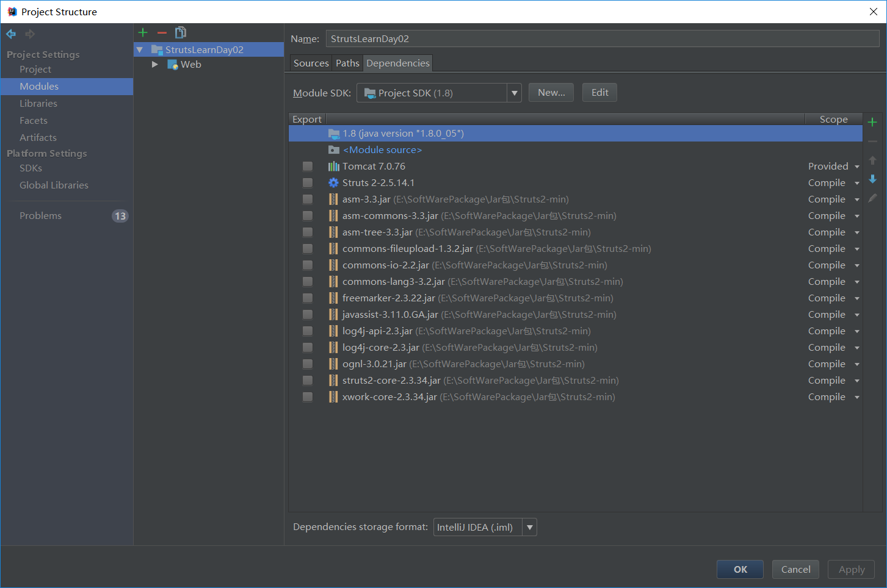Viewport: 887px width, 588px height.
Task: Edit dependency with pencil icon
Action: [x=872, y=198]
